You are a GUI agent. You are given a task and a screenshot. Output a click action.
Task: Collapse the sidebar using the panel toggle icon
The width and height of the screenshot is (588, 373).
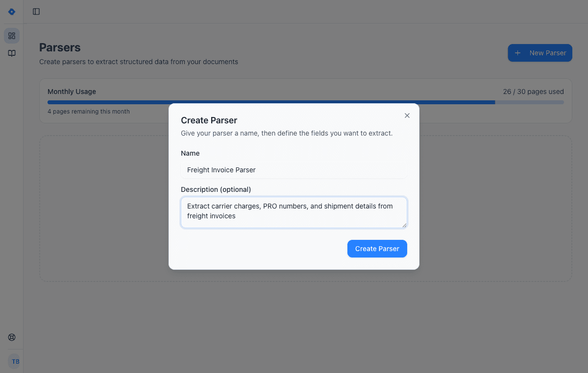[36, 11]
